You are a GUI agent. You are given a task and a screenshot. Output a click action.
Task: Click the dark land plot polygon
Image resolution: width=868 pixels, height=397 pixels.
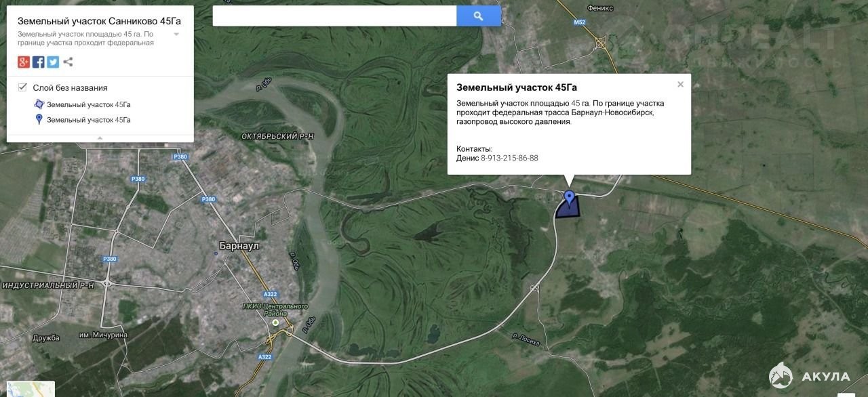click(x=567, y=210)
